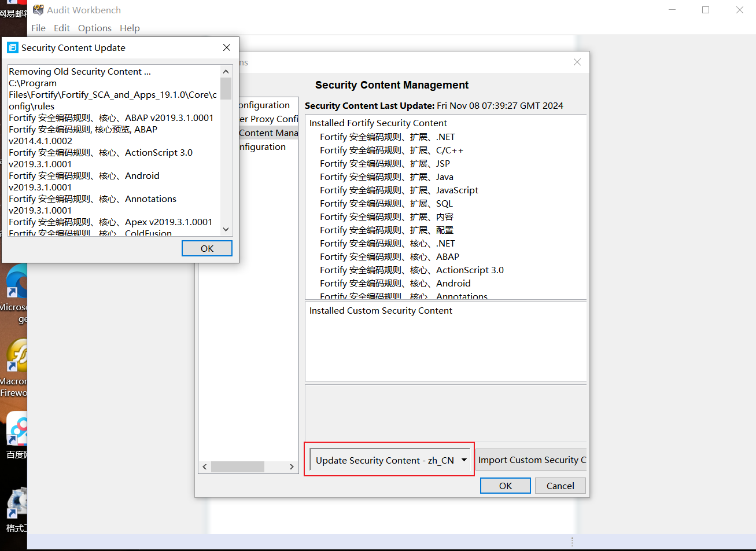Image resolution: width=756 pixels, height=551 pixels.
Task: Maximize the Audit Workbench window
Action: click(x=706, y=10)
